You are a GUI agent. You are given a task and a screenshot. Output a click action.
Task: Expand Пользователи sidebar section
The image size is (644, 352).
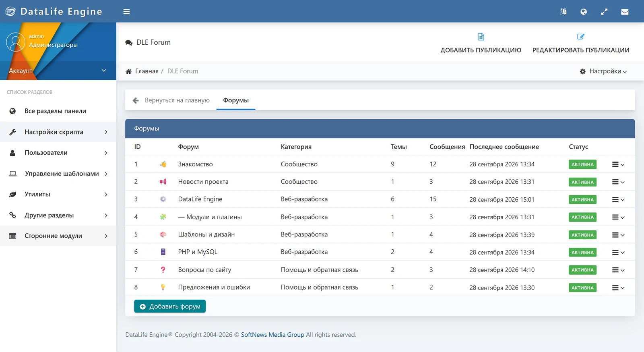pos(58,153)
